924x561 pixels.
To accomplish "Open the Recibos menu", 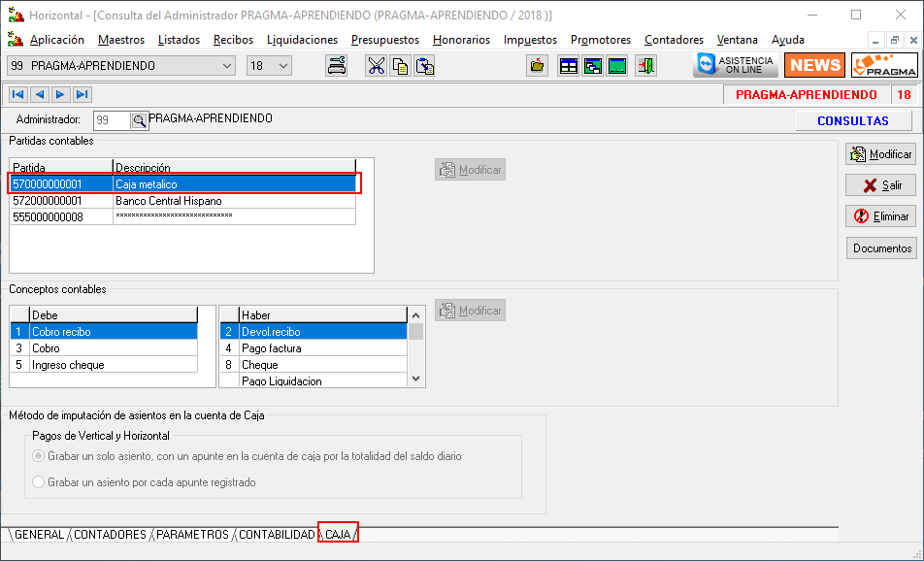I will [x=233, y=40].
